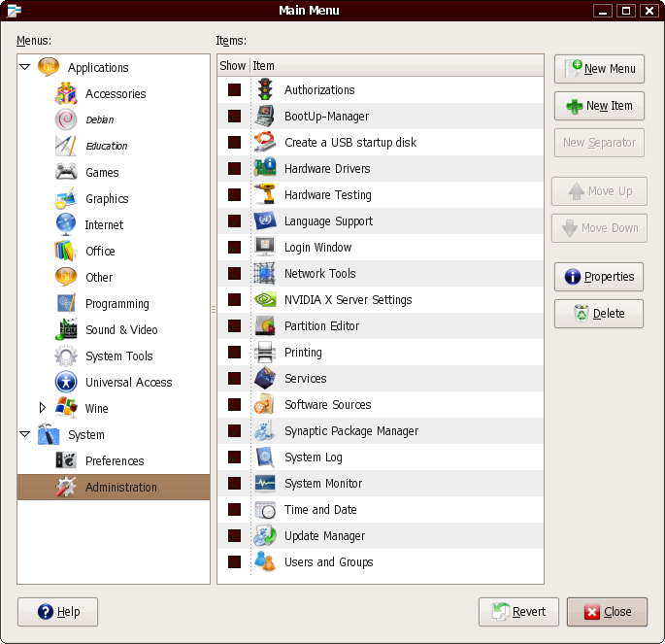Expand the Wine submenu
Screen dimensions: 665x644
[43, 408]
